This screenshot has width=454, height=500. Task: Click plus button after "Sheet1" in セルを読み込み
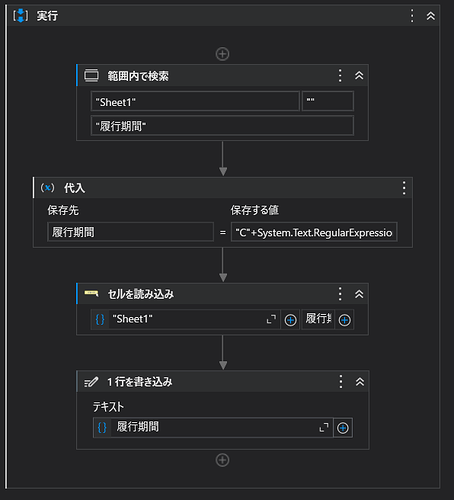coord(290,320)
